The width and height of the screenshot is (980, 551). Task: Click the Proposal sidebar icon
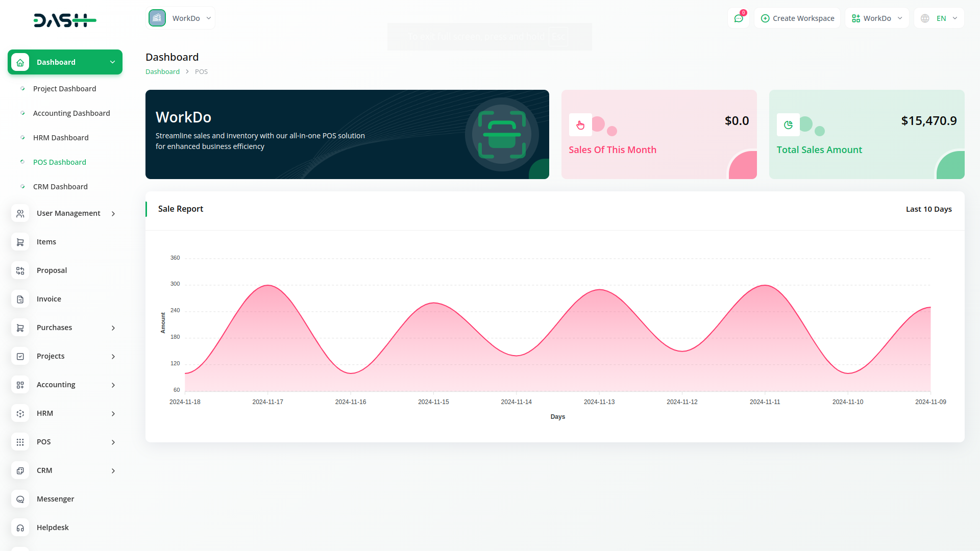tap(20, 271)
